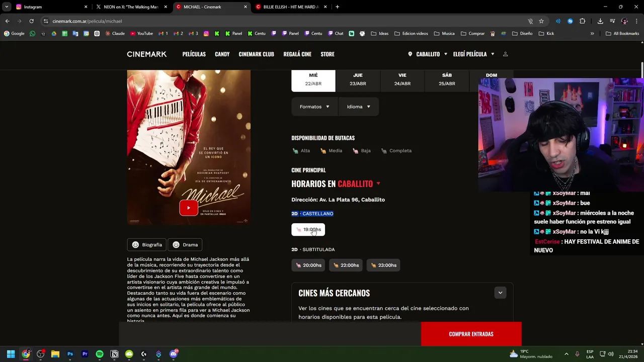Screen dimensions: 644x362
Task: Switch to the Billie Eilish browser tab
Action: [x=291, y=7]
